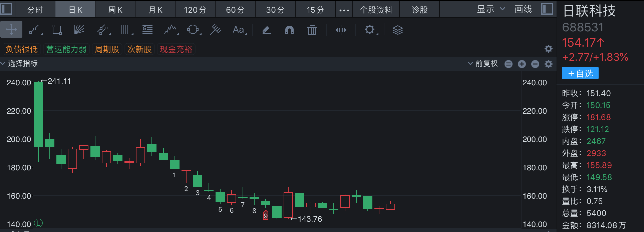Pick the text annotation Aa tool
This screenshot has width=644, height=232.
pyautogui.click(x=239, y=30)
